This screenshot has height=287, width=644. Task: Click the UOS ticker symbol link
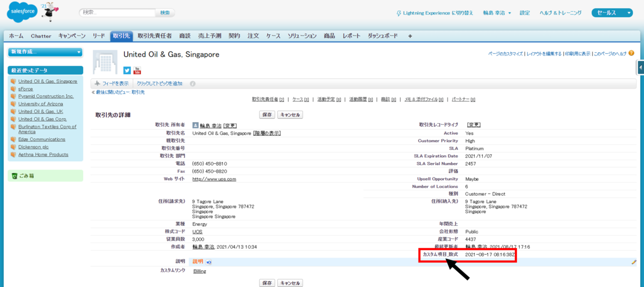[197, 232]
